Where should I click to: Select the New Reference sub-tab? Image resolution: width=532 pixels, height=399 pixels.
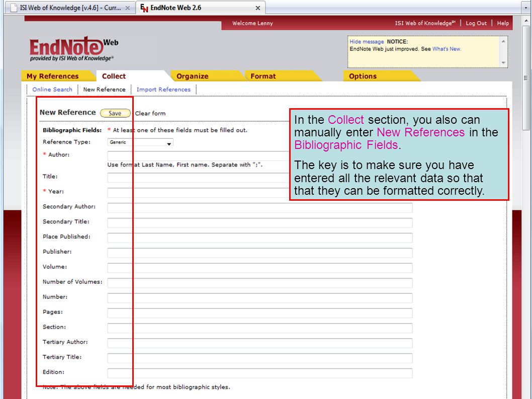pyautogui.click(x=104, y=89)
